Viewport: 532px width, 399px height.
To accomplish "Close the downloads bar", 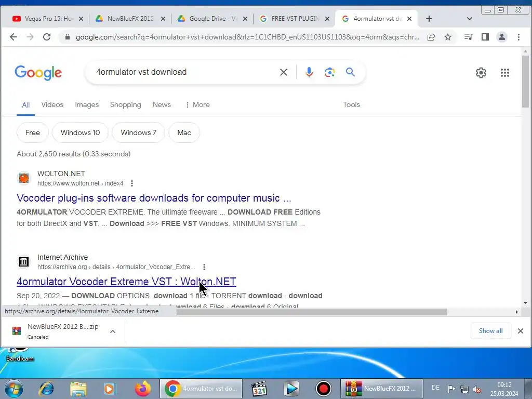I will [521, 331].
